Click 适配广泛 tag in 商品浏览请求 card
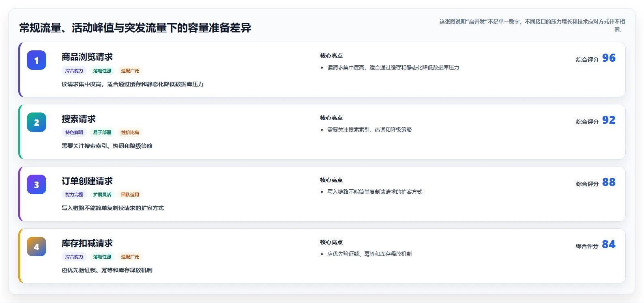The width and height of the screenshot is (644, 303). [130, 71]
